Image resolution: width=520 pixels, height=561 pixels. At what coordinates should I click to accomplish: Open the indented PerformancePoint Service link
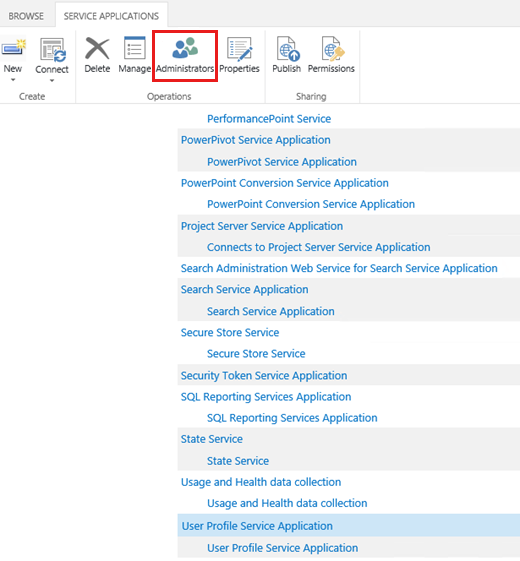click(x=269, y=119)
